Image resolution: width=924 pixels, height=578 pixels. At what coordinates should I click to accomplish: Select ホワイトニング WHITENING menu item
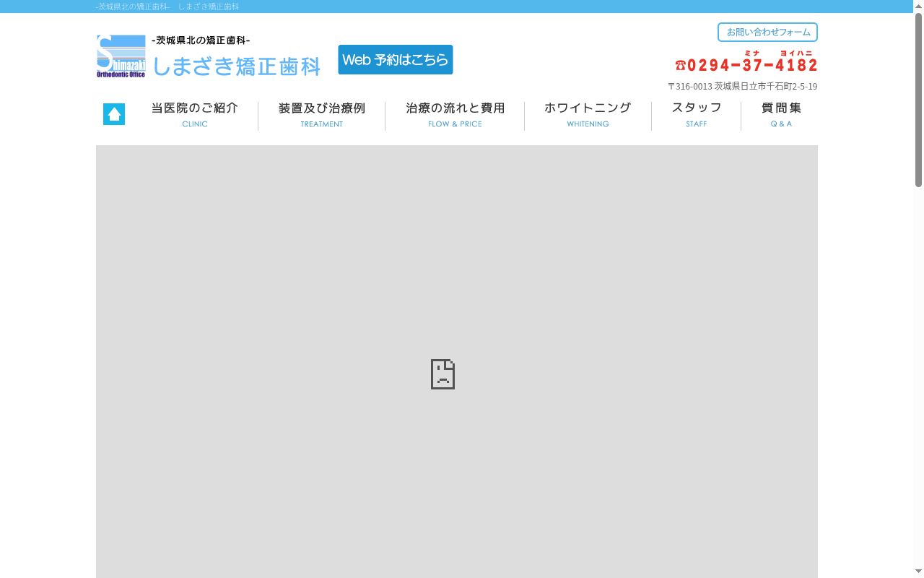click(x=588, y=115)
